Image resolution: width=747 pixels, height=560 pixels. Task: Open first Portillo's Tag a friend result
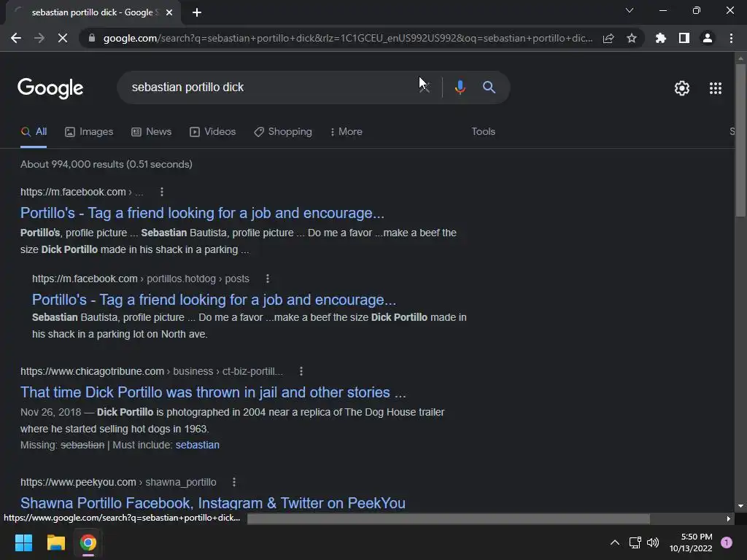coord(203,213)
